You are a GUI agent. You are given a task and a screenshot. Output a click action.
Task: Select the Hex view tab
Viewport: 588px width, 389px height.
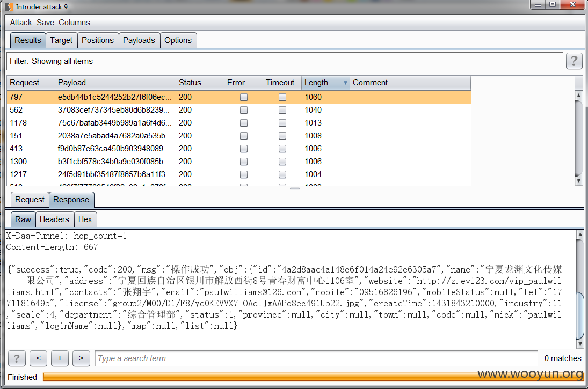85,219
